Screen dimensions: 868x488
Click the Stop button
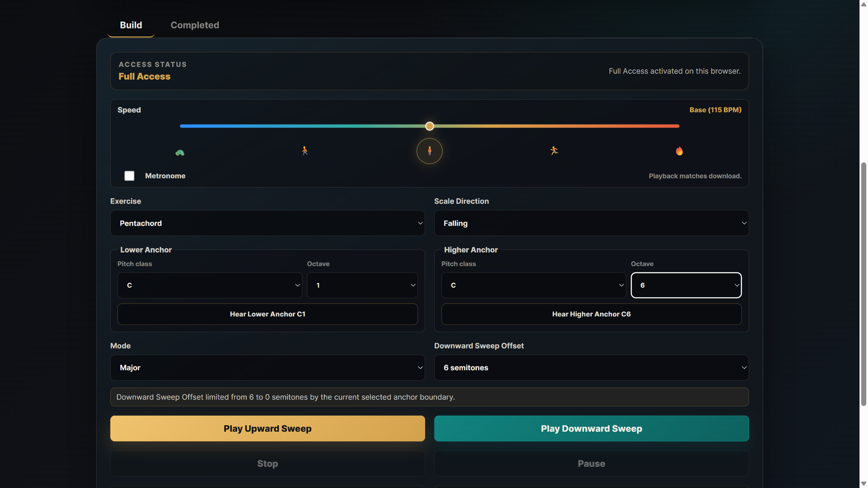pyautogui.click(x=267, y=463)
